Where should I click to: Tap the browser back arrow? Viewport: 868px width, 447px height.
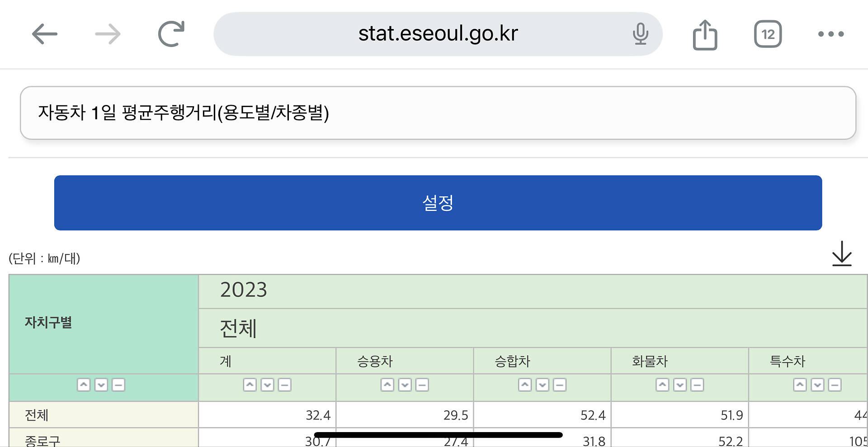coord(44,34)
